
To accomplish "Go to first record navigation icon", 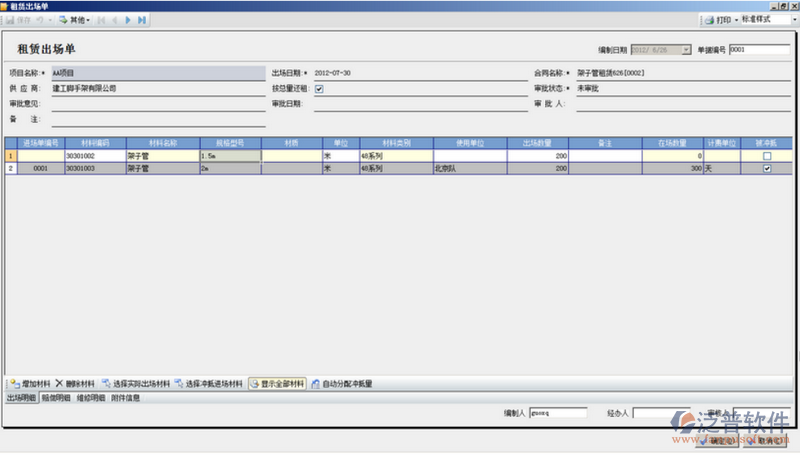I will pyautogui.click(x=102, y=20).
